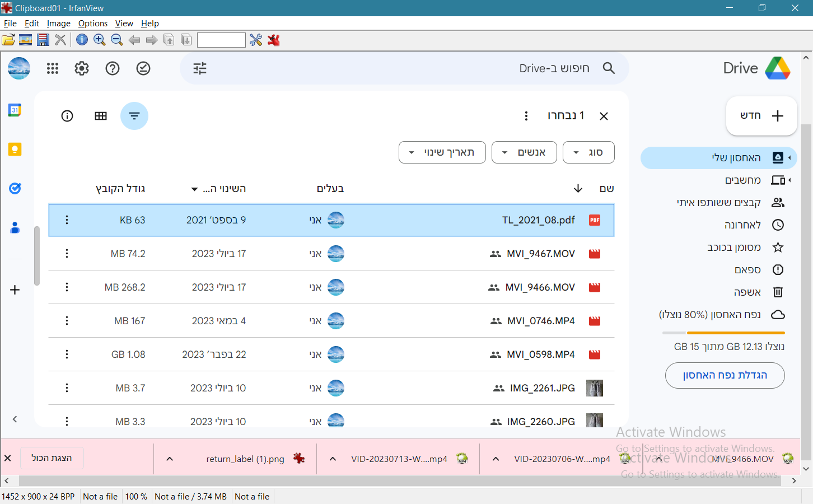Viewport: 813px width, 504px height.
Task: Go to previous image with left arrow
Action: [x=134, y=40]
